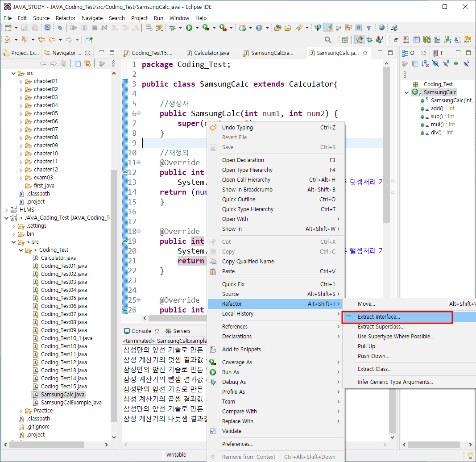This screenshot has width=476, height=462.
Task: Select add() method in Outline
Action: tap(443, 108)
